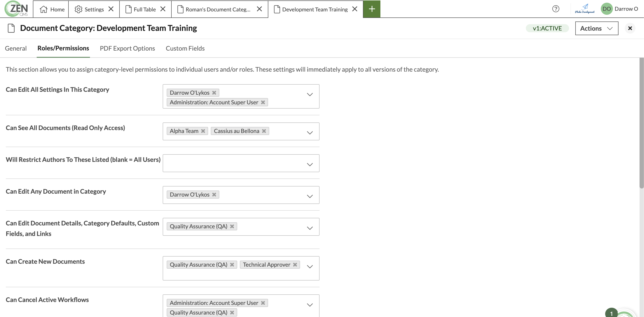Remove Darrow O'Lykos from Can Edit Any Document
Viewport: 644px width, 317px height.
tap(214, 195)
